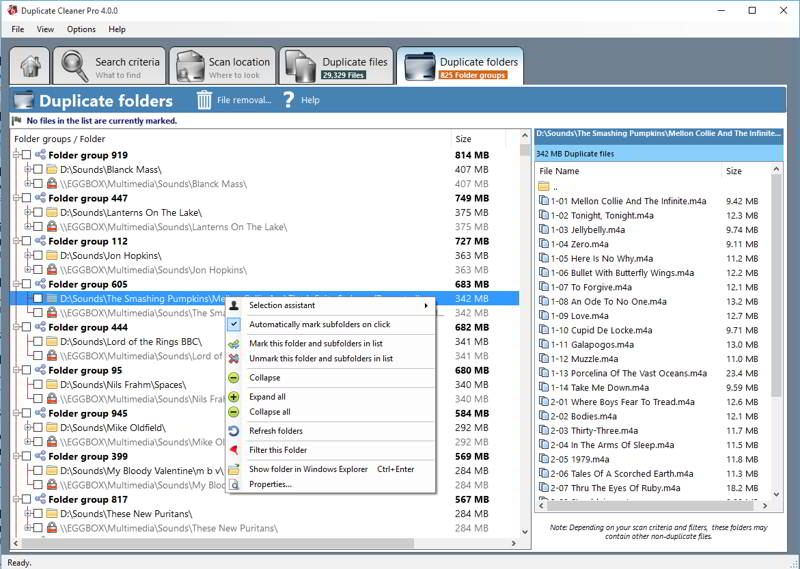Open the Options menu

pyautogui.click(x=81, y=29)
